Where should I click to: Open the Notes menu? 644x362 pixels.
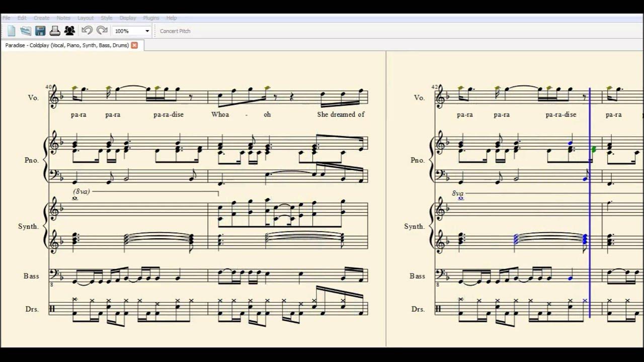(x=63, y=18)
